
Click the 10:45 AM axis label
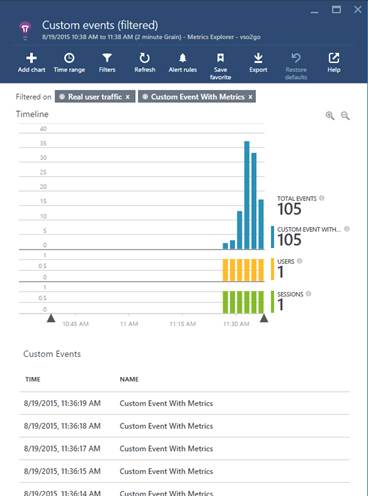(76, 324)
